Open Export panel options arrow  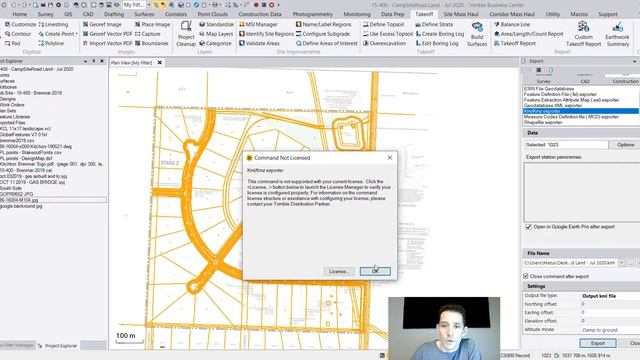(634, 61)
